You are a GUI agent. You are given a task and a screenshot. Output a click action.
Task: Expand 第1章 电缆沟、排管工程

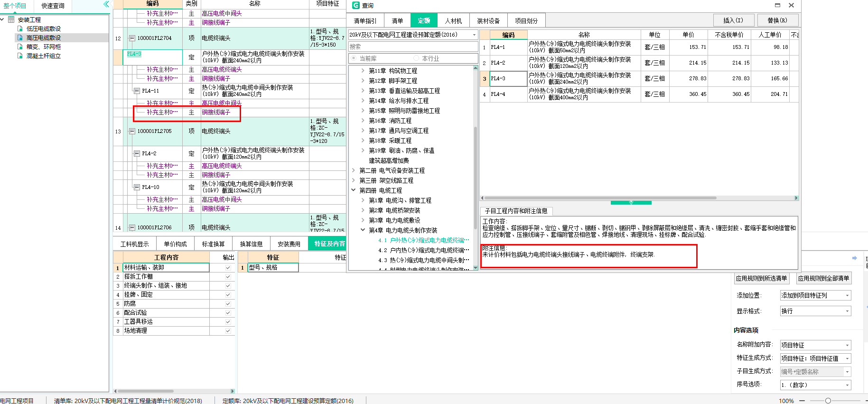click(x=363, y=200)
